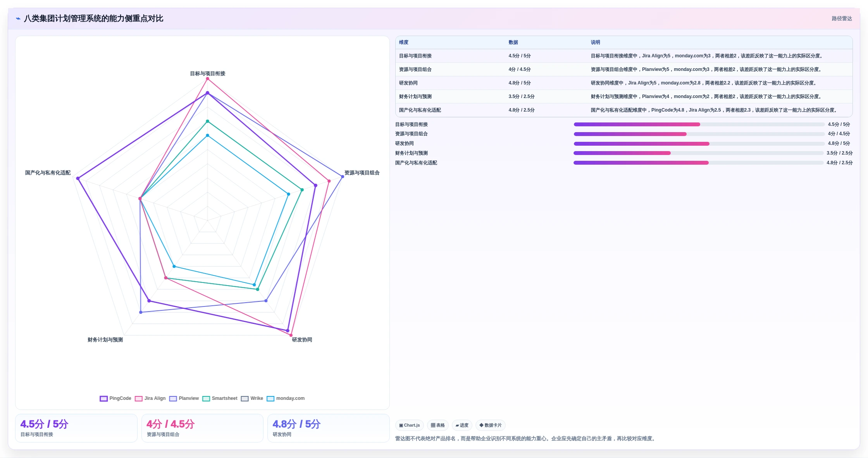Toggle PingCode legend swatch
Image resolution: width=868 pixels, height=458 pixels.
coord(103,398)
